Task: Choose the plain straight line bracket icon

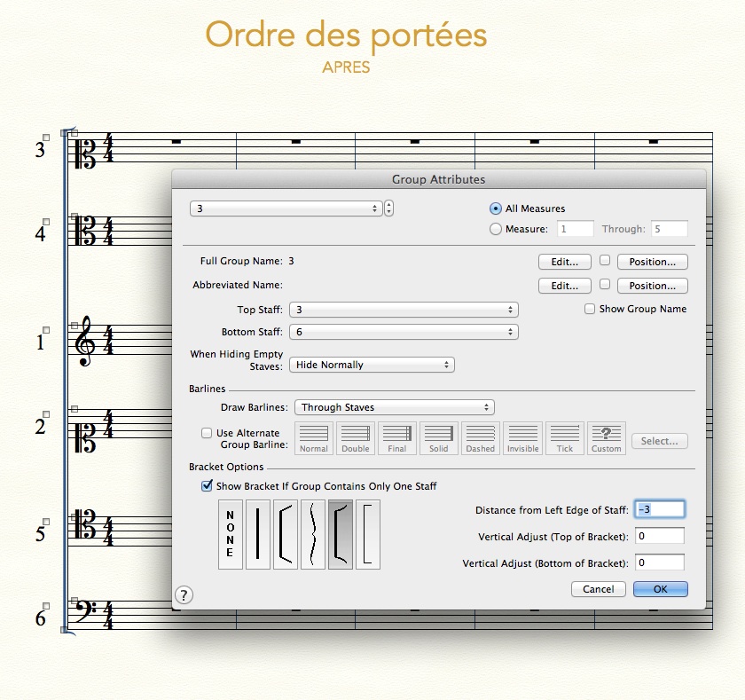Action: pos(257,534)
